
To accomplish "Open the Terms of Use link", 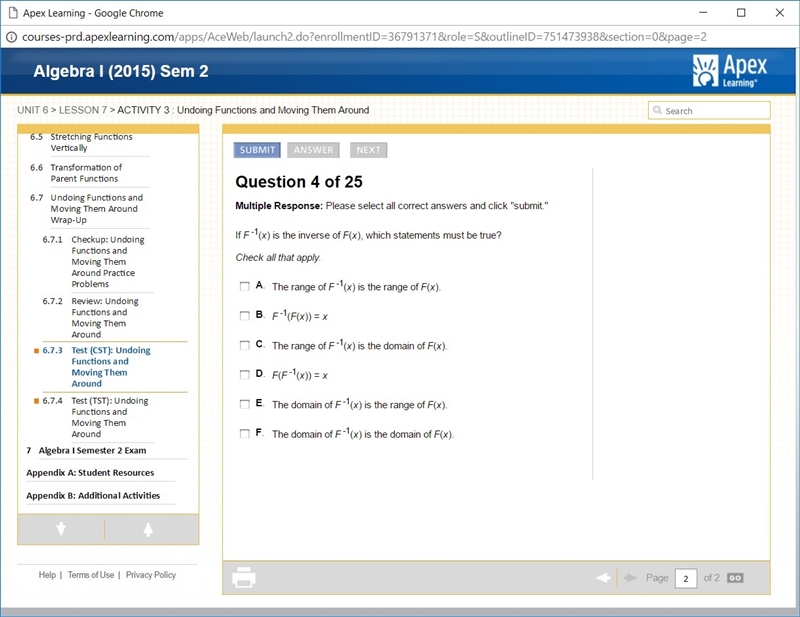I will click(91, 575).
